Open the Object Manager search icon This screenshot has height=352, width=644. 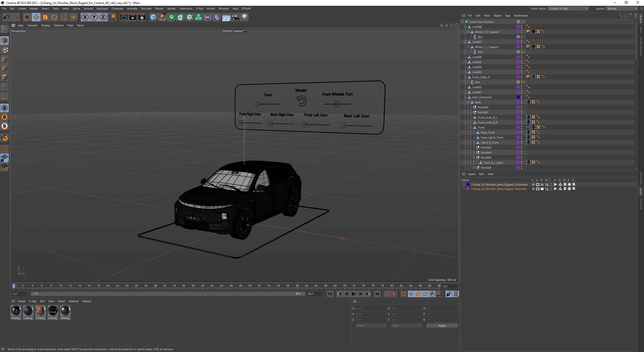pyautogui.click(x=620, y=16)
